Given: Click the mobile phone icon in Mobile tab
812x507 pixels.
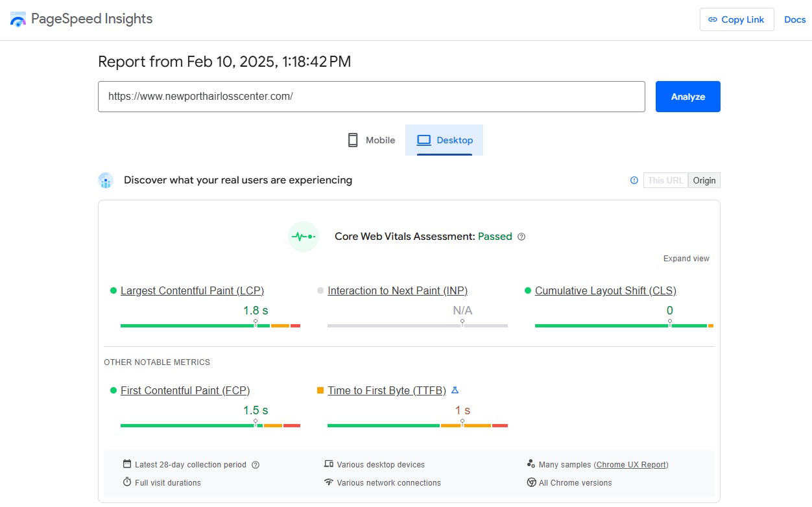Looking at the screenshot, I should [353, 140].
